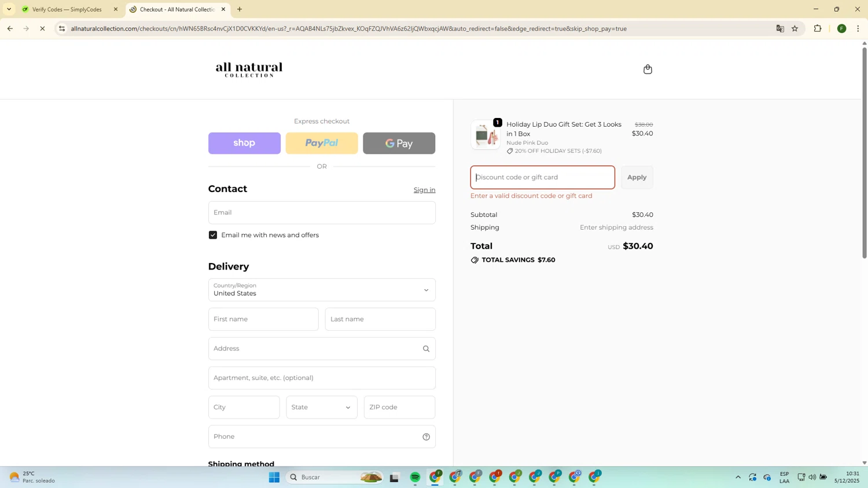Click the All Natural Collection logo
Viewport: 868px width, 488px height.
(x=249, y=69)
